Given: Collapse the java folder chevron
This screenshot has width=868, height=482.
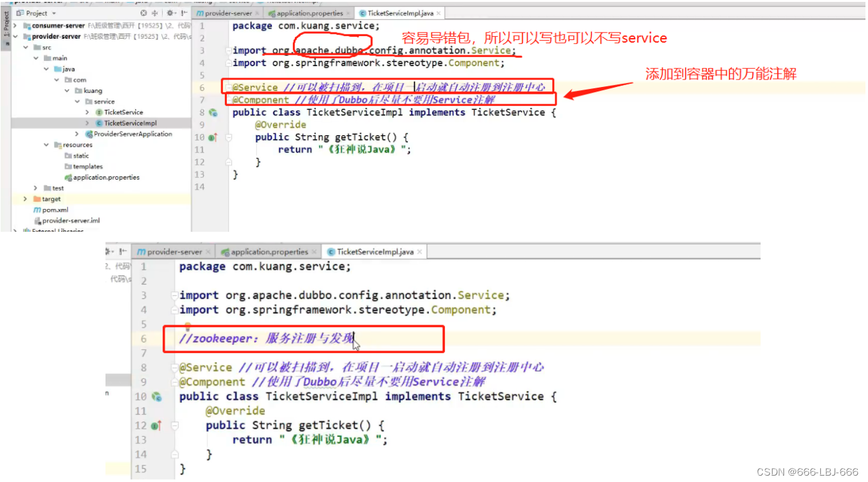Looking at the screenshot, I should point(46,69).
